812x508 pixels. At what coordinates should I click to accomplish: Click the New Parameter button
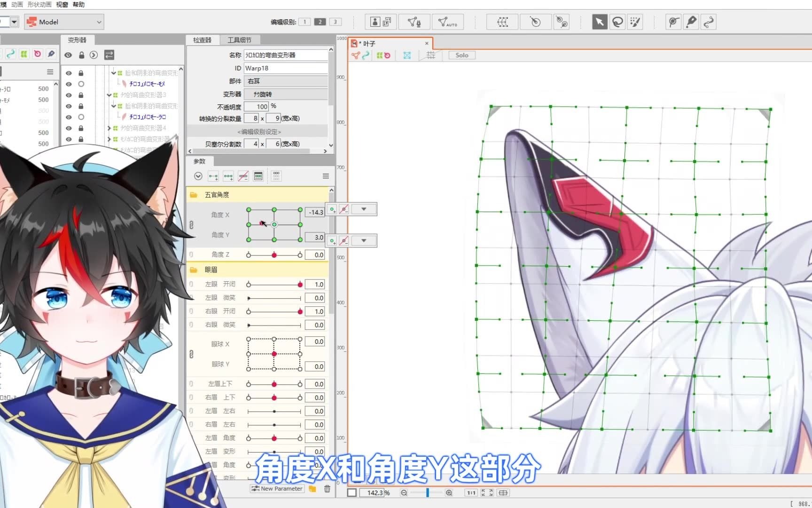(277, 489)
